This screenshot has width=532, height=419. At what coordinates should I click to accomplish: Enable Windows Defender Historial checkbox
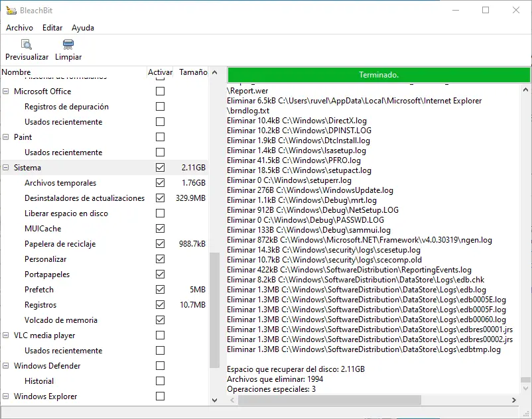point(160,381)
